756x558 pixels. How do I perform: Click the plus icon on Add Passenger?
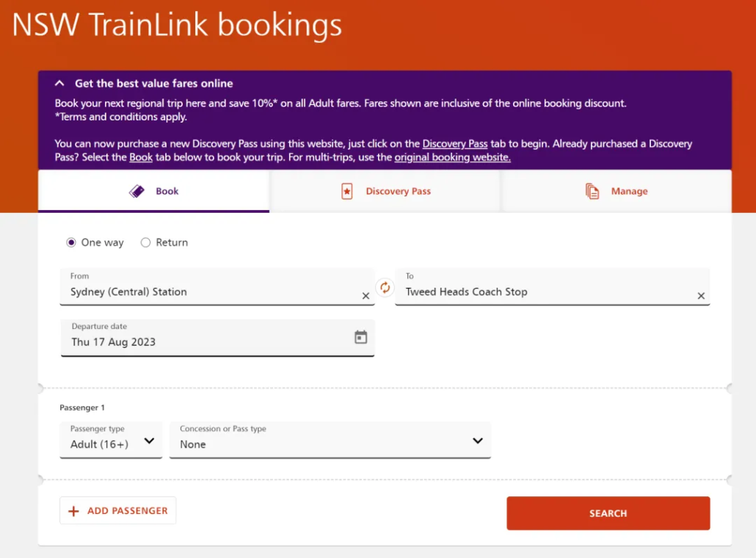tap(73, 511)
